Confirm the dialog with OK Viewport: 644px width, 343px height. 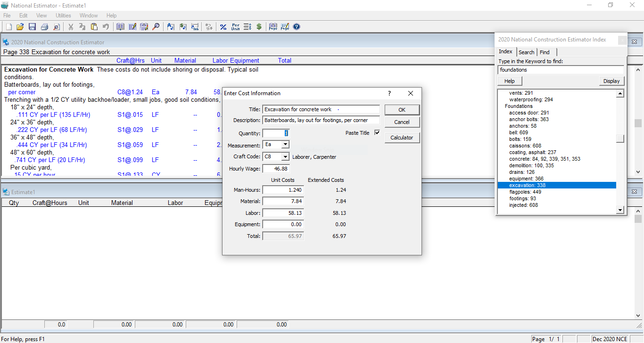coord(402,110)
